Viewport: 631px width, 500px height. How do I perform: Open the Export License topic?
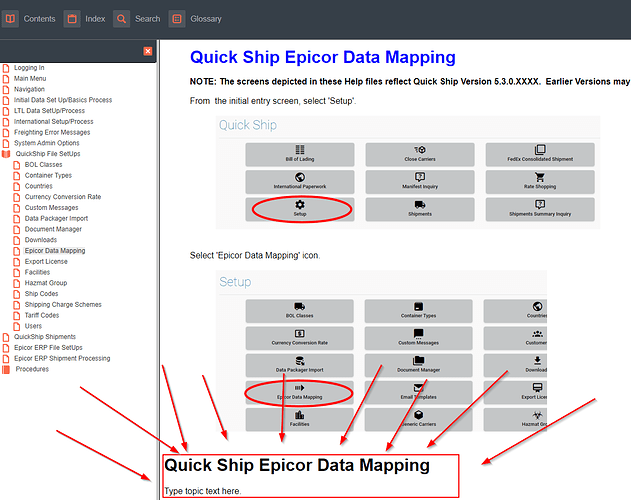[x=46, y=262]
